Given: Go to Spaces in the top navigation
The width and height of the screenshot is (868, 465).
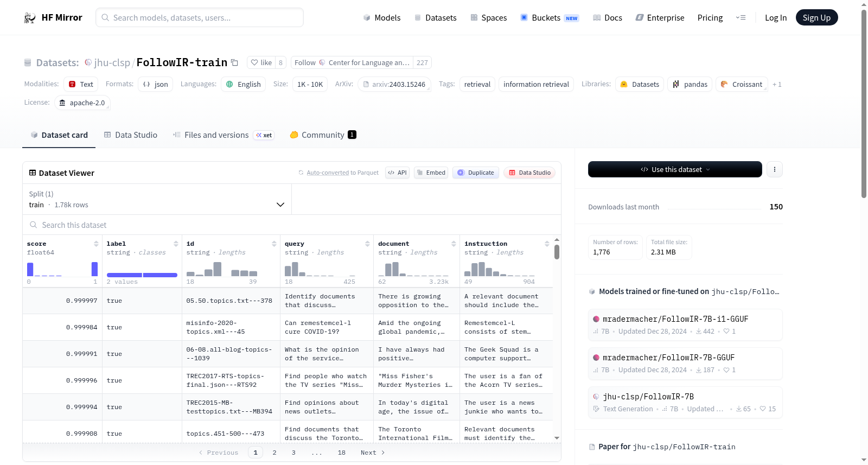Looking at the screenshot, I should coord(489,18).
